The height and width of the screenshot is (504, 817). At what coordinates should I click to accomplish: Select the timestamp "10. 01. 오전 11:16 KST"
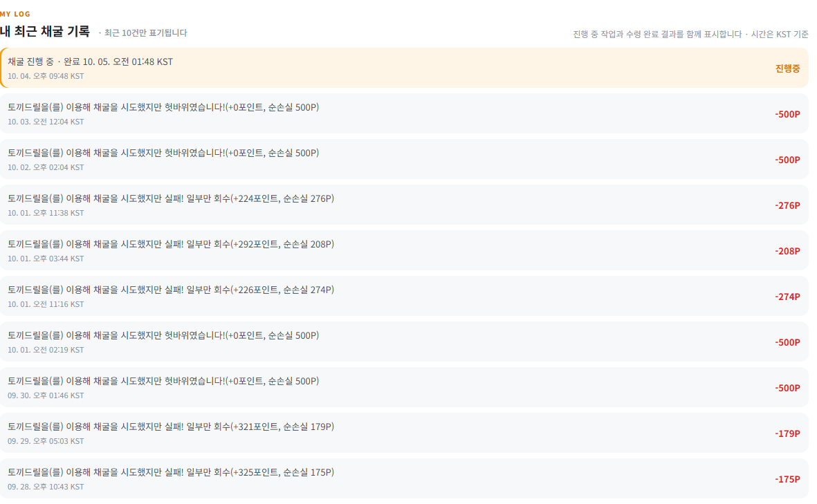pos(46,305)
